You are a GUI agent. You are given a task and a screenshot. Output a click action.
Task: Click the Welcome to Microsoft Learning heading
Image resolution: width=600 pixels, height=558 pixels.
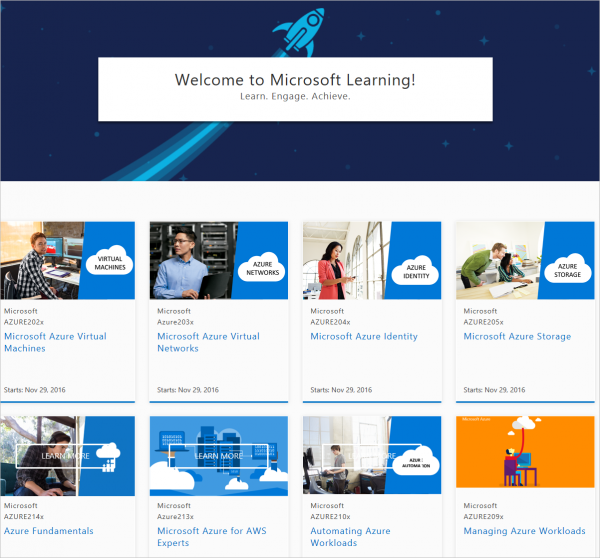tap(295, 80)
